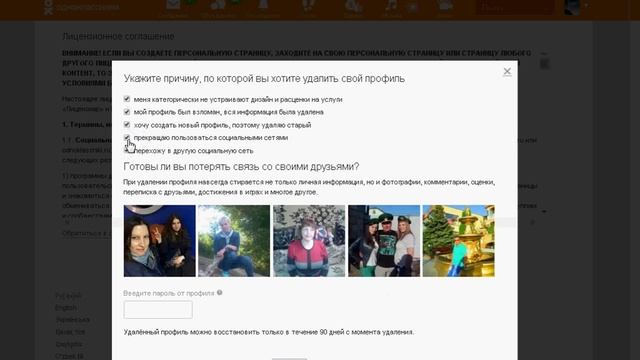Open profile avatar menu in top bar
640x360 pixels.
click(572, 7)
